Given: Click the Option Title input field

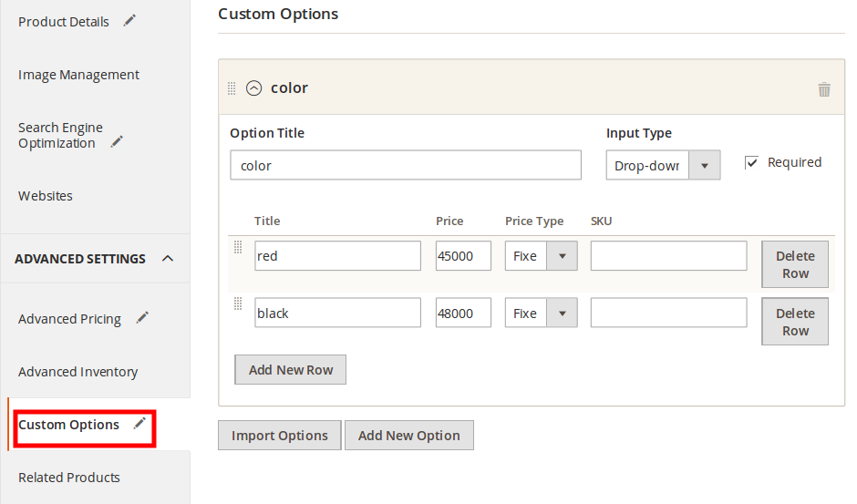Looking at the screenshot, I should 405,165.
